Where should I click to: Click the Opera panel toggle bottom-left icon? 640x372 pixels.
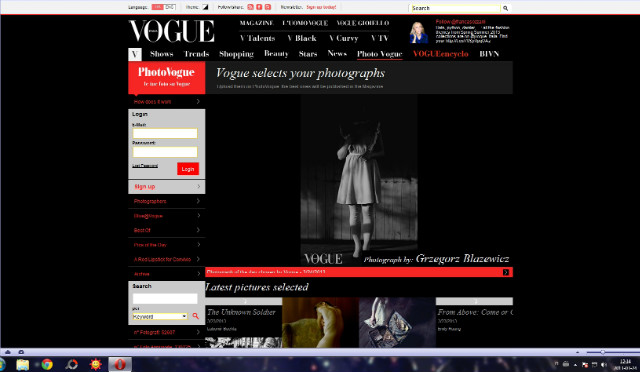(x=8, y=352)
